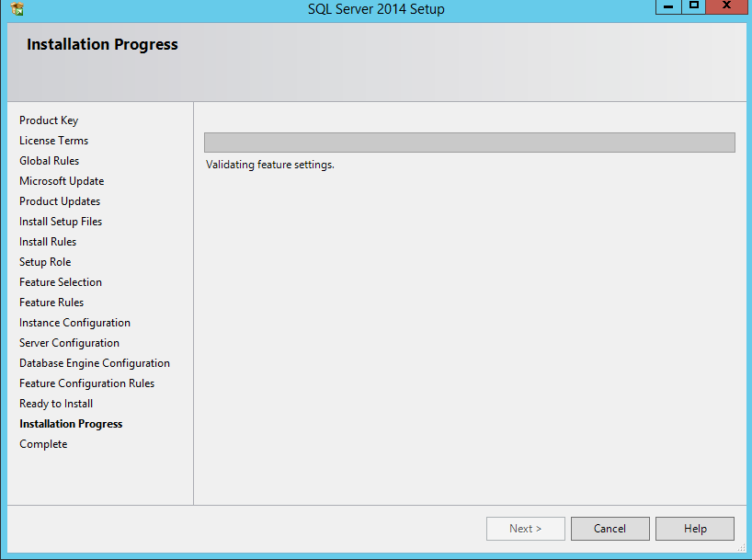Click the installation progress bar
Screen dimensions: 752x560
[470, 143]
